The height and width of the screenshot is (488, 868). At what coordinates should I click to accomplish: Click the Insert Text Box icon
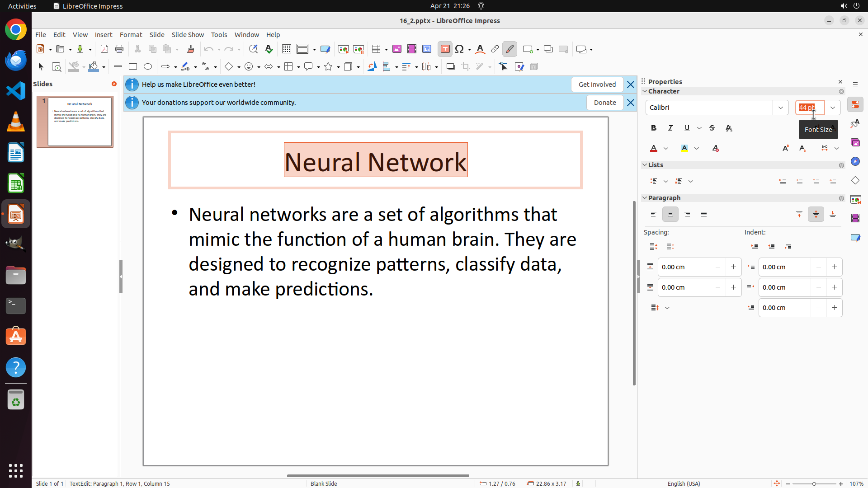(445, 49)
